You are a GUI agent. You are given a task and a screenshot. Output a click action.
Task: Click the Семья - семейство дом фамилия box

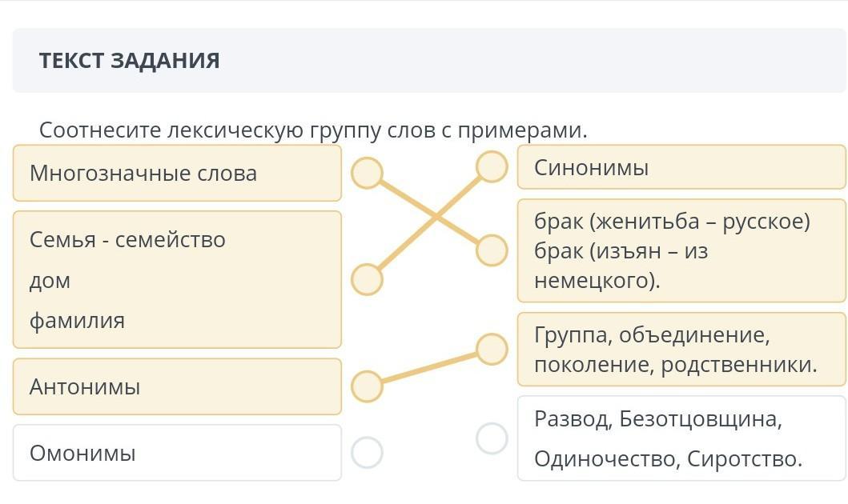177,279
